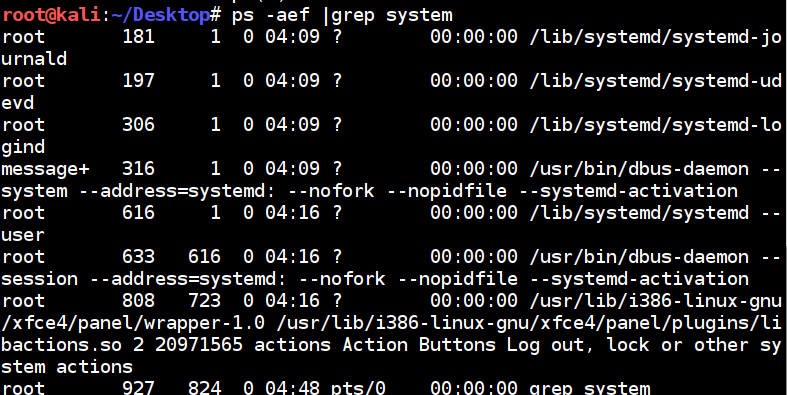The height and width of the screenshot is (395, 787).
Task: Click '/usr/bin/dbus-daemon' in the PID 316 row
Action: coord(639,169)
